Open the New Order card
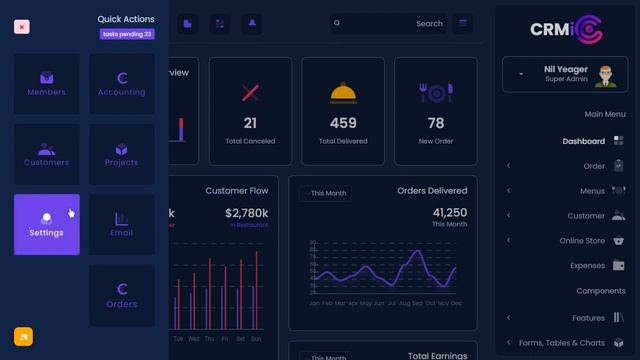The width and height of the screenshot is (640, 360). click(x=436, y=111)
